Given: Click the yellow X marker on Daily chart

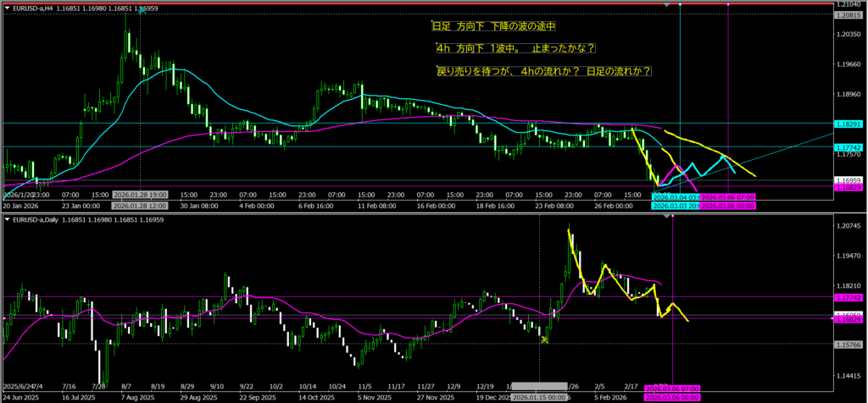Looking at the screenshot, I should [544, 340].
